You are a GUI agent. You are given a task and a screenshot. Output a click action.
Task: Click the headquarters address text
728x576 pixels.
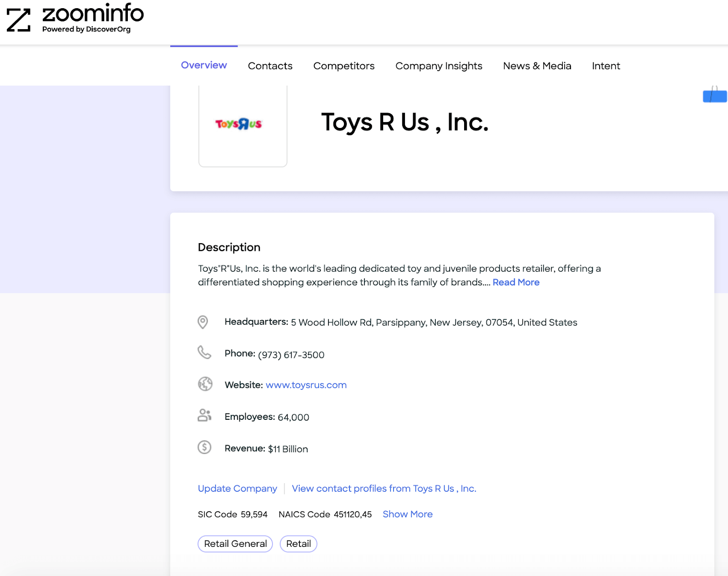tap(434, 322)
